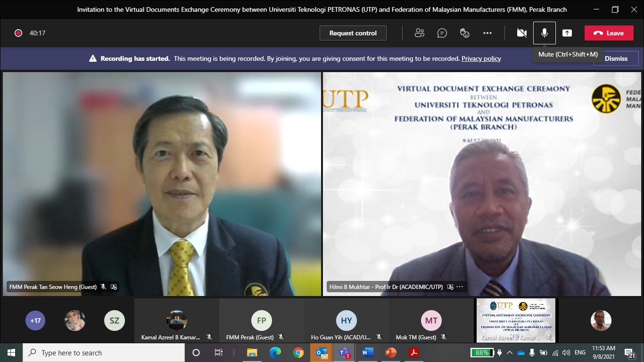Mute the microphone
Image resolution: width=644 pixels, height=362 pixels.
pyautogui.click(x=545, y=33)
